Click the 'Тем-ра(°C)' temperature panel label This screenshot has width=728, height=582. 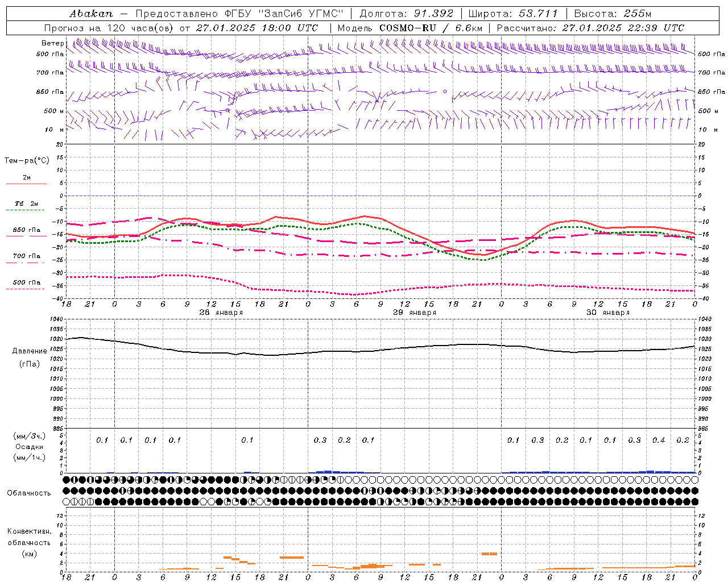coord(27,161)
